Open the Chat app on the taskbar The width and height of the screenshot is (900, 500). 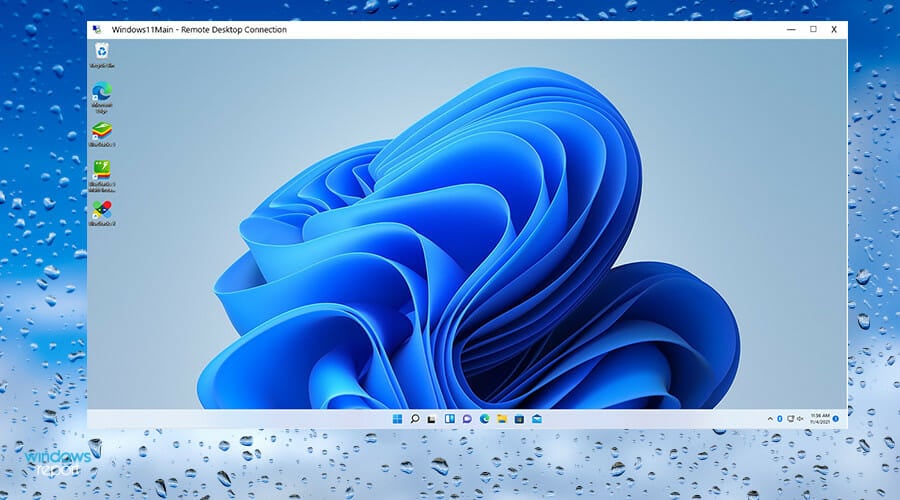point(467,419)
